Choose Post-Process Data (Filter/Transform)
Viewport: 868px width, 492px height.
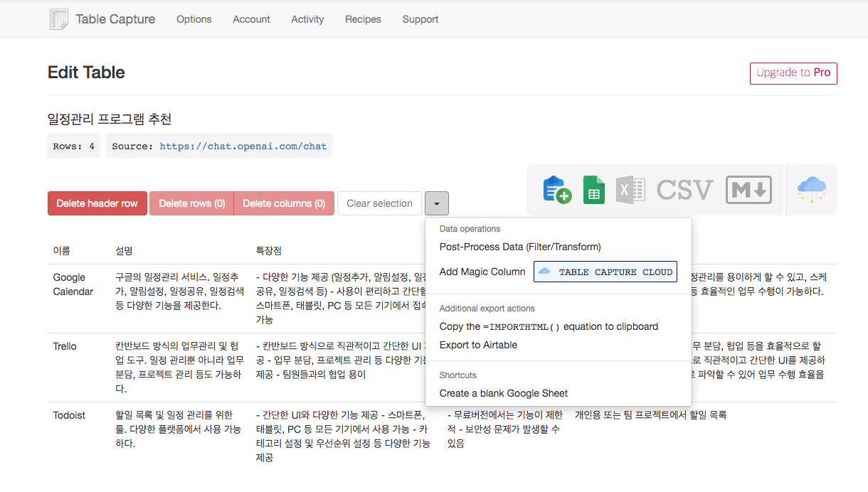coord(522,247)
